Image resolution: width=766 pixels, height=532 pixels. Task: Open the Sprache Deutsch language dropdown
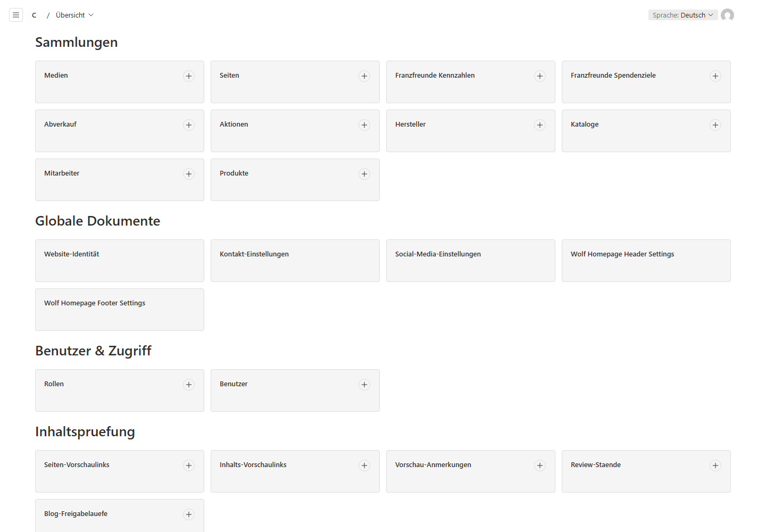(x=683, y=15)
